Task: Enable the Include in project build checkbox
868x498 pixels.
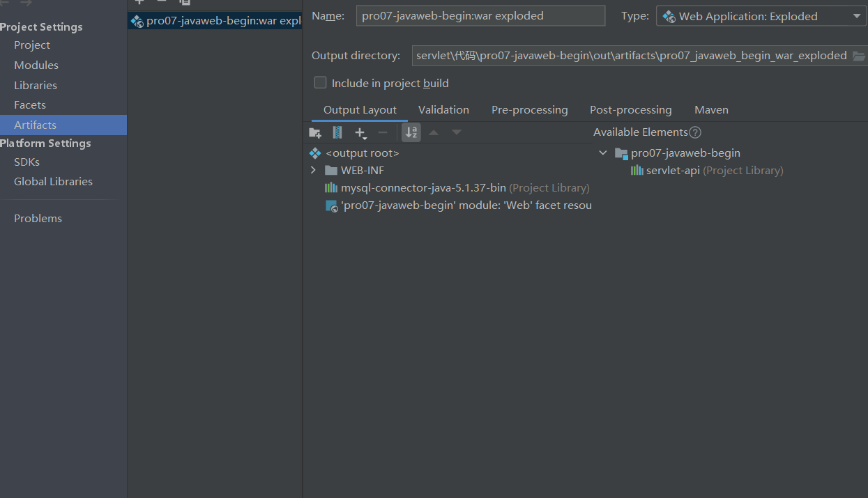Action: (x=320, y=82)
